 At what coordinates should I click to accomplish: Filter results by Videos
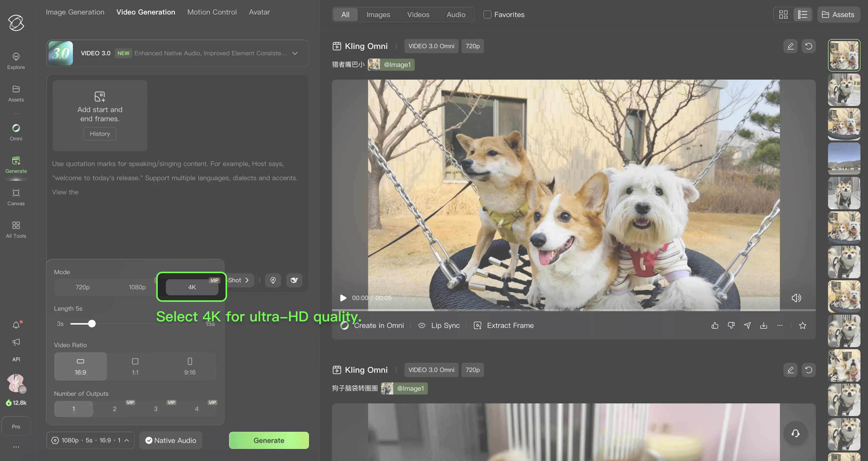pos(418,15)
